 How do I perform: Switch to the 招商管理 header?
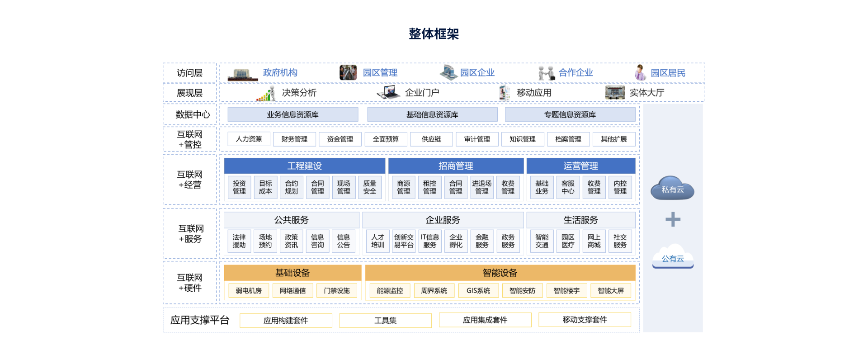click(455, 166)
